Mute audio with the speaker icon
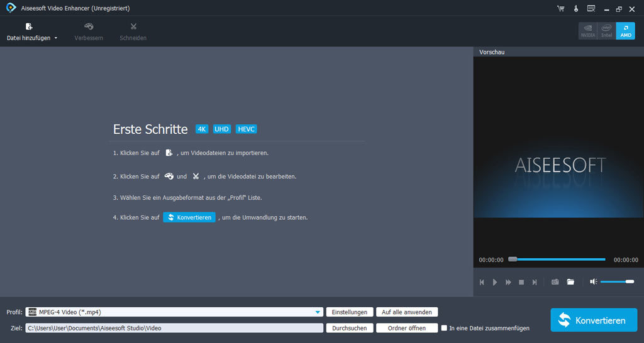The width and height of the screenshot is (644, 343). point(594,281)
